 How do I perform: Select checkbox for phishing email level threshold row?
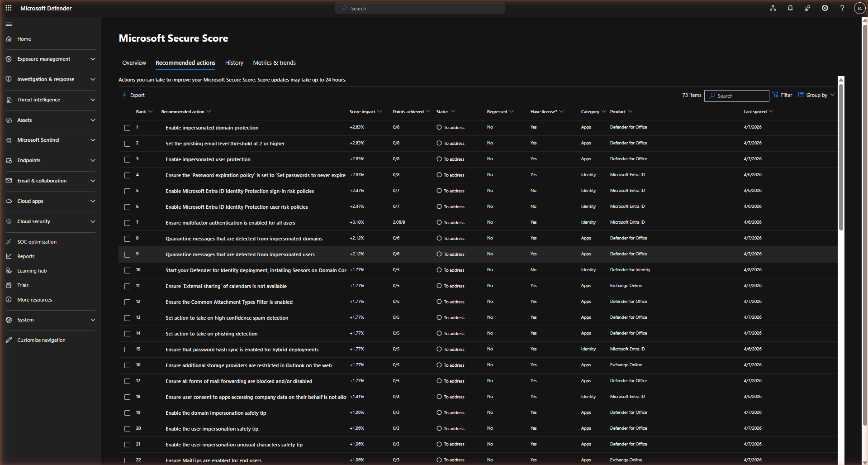point(128,144)
